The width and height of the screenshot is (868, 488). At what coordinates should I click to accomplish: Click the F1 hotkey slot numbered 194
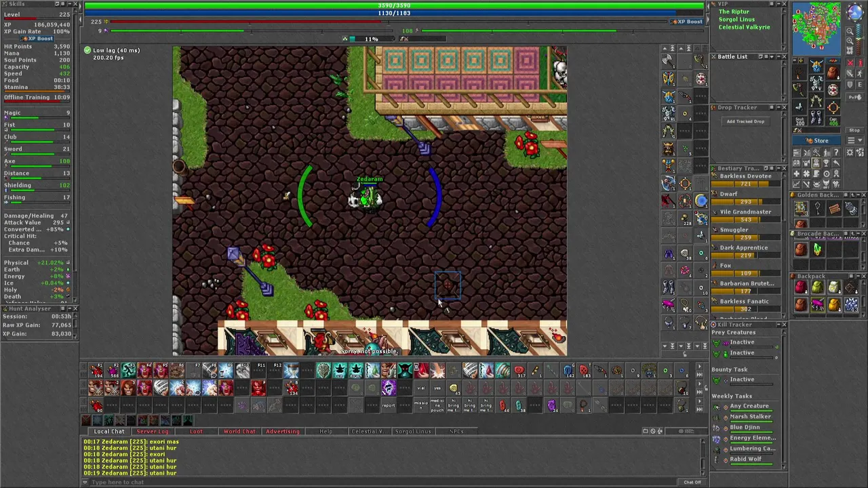(x=96, y=370)
